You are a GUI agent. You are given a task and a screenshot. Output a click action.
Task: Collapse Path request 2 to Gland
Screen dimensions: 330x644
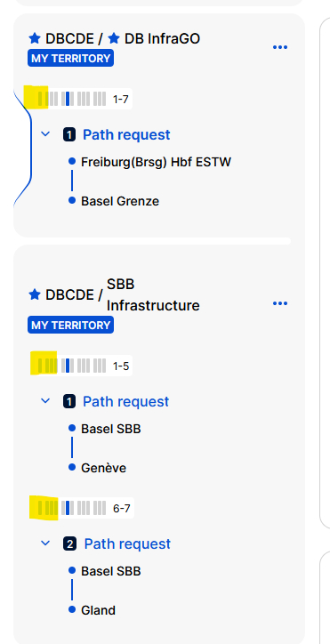click(x=45, y=543)
